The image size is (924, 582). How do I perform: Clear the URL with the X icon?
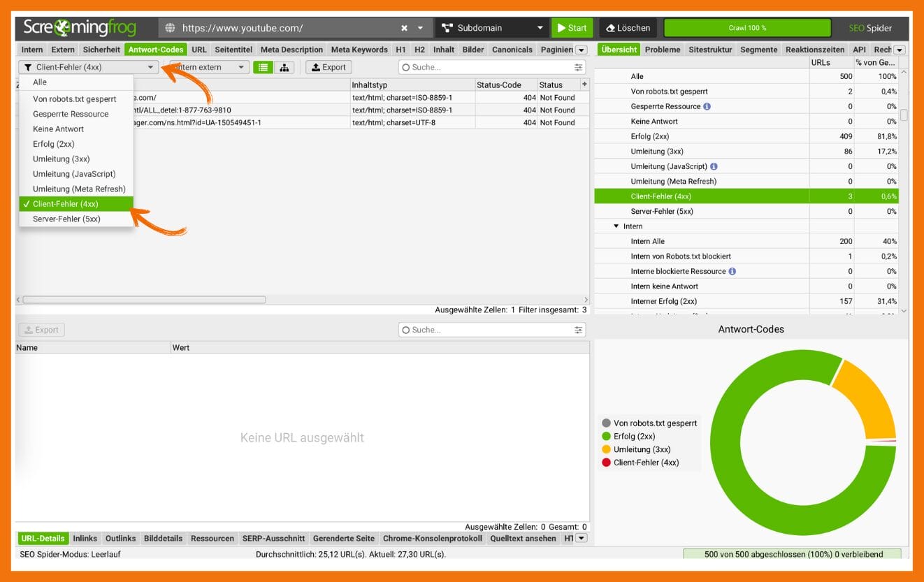pos(404,28)
